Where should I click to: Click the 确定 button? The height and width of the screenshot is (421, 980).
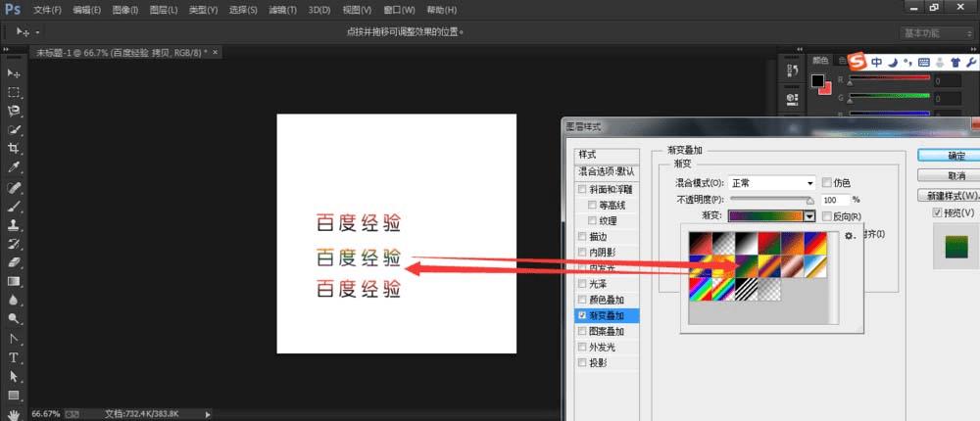point(949,156)
